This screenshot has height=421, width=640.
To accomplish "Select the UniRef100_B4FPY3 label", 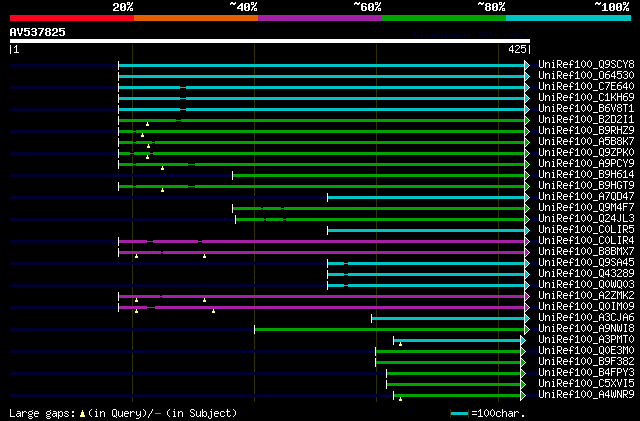I will coord(586,373).
